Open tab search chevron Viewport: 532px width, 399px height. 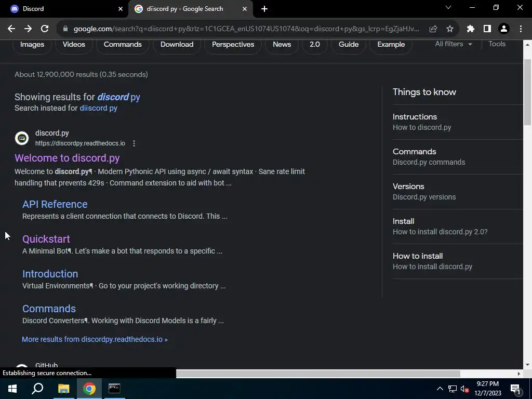(448, 7)
